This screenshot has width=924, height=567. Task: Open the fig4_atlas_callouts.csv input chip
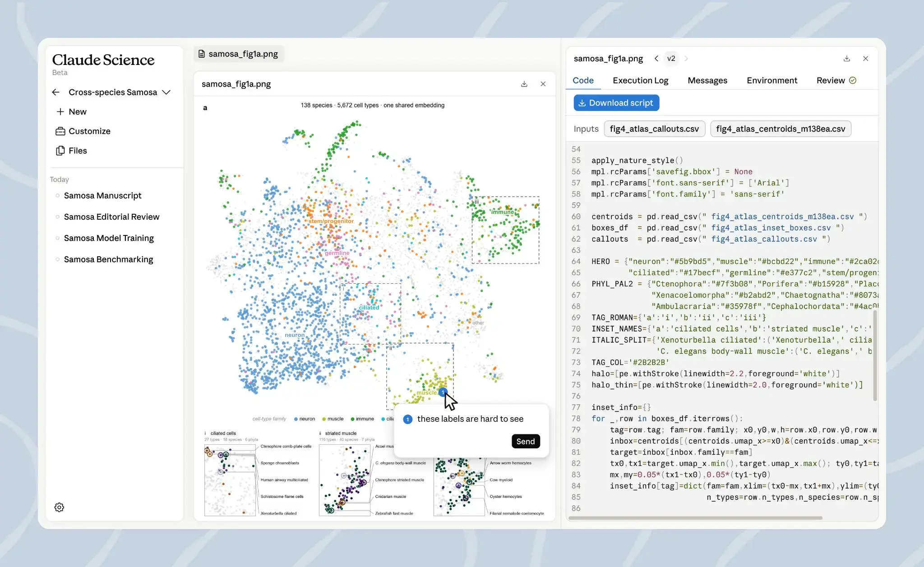(x=654, y=129)
